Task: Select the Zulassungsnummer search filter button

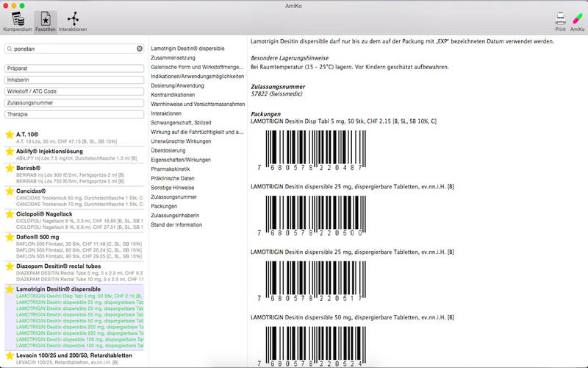Action: coord(74,103)
